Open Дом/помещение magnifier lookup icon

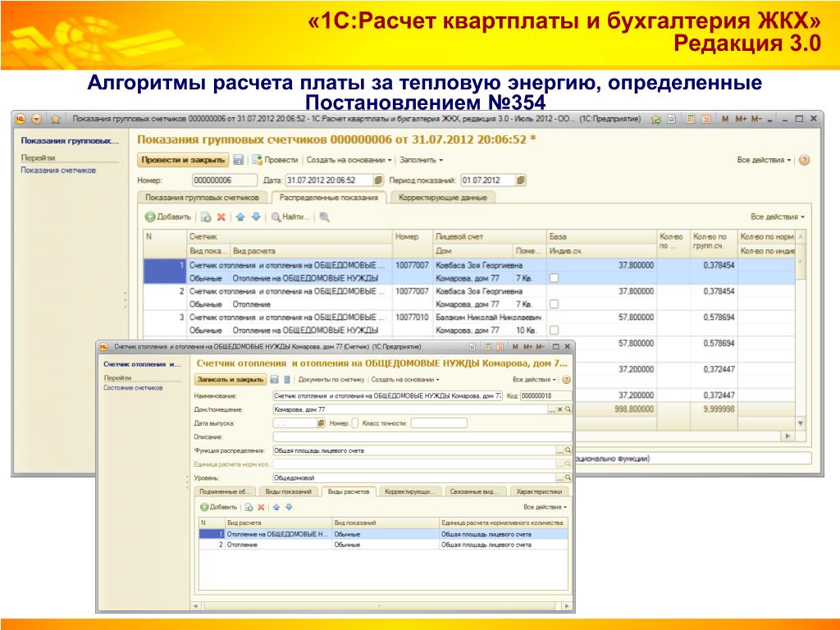pyautogui.click(x=568, y=409)
